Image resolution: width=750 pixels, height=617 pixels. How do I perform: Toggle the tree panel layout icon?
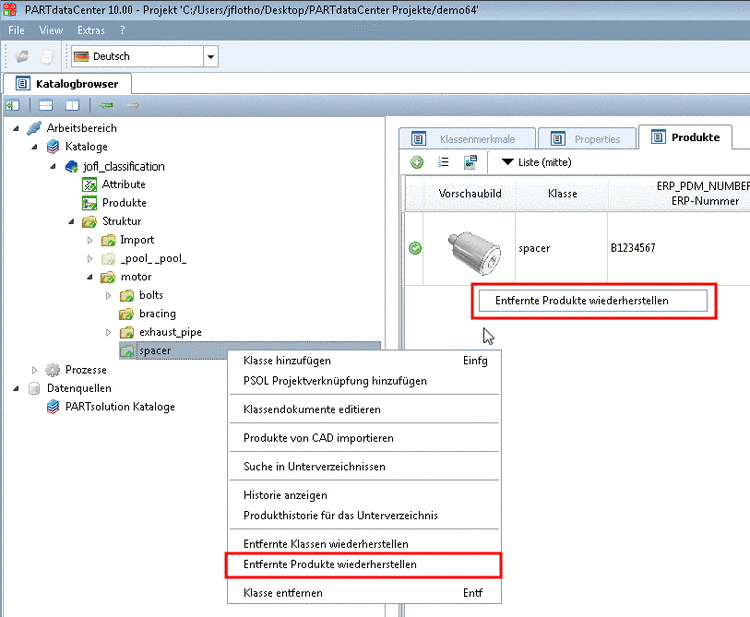click(x=13, y=105)
